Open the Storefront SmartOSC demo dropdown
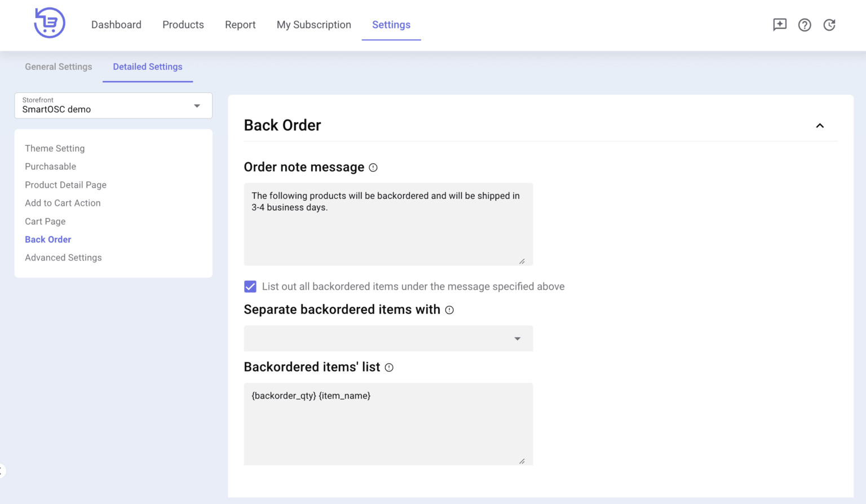Viewport: 866px width, 504px height. tap(113, 105)
